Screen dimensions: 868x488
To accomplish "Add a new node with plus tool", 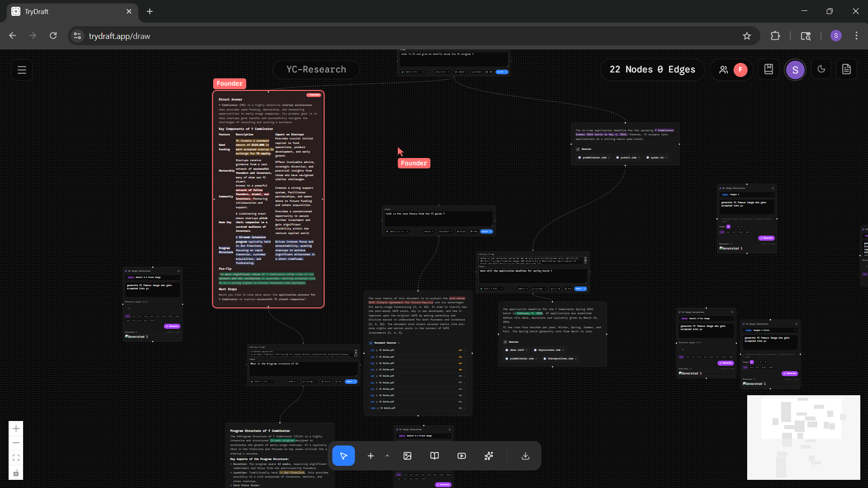I will [x=371, y=456].
